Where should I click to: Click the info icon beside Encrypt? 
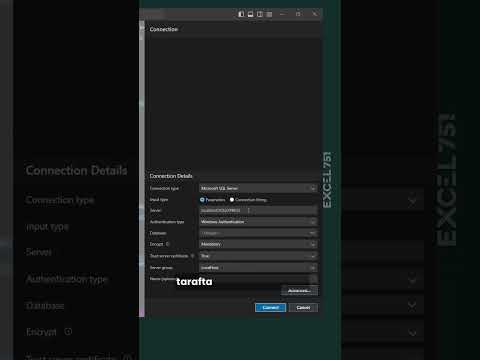point(168,244)
